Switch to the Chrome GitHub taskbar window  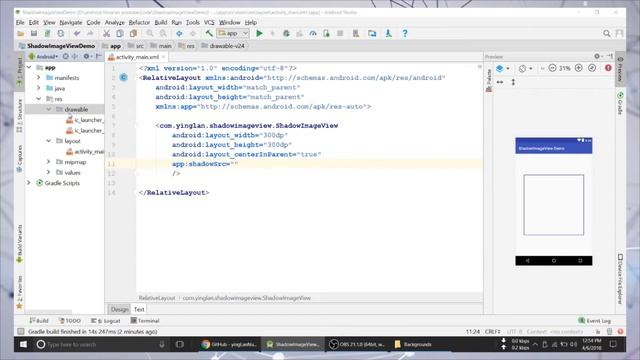pos(229,344)
